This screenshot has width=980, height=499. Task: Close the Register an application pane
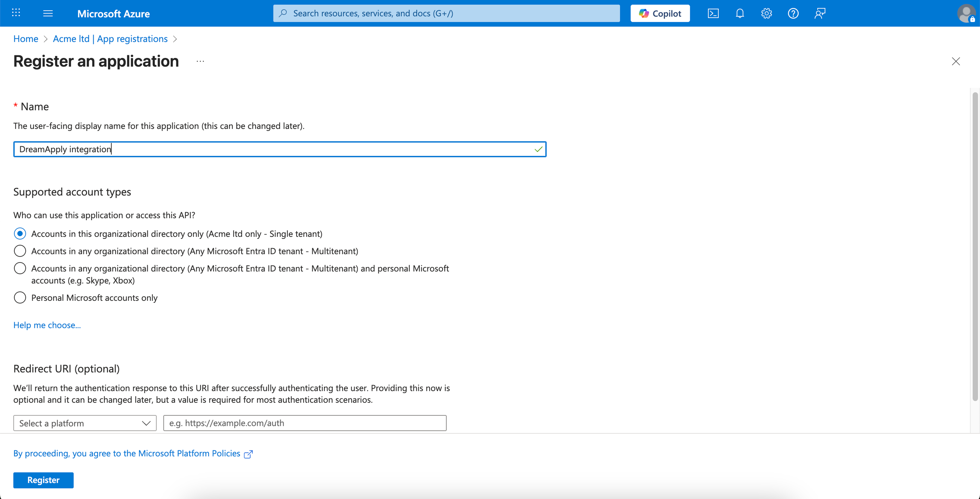(x=956, y=61)
